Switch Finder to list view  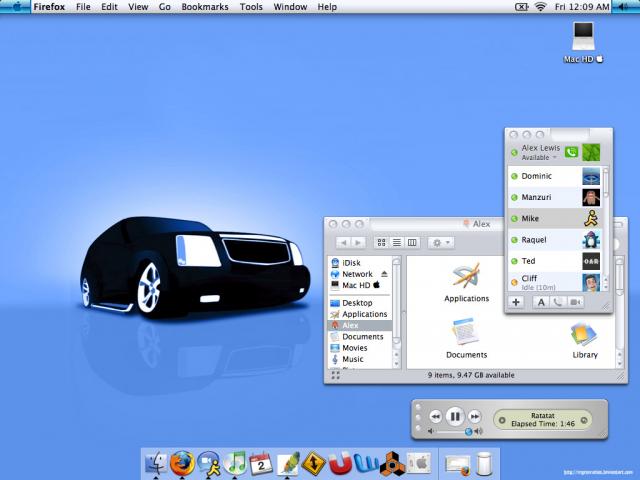[397, 242]
